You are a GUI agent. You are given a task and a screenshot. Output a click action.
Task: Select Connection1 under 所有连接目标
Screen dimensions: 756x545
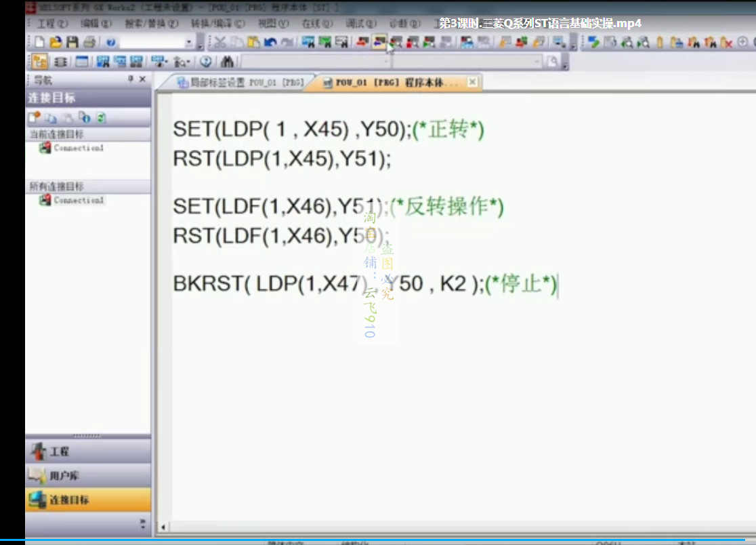[x=78, y=200]
